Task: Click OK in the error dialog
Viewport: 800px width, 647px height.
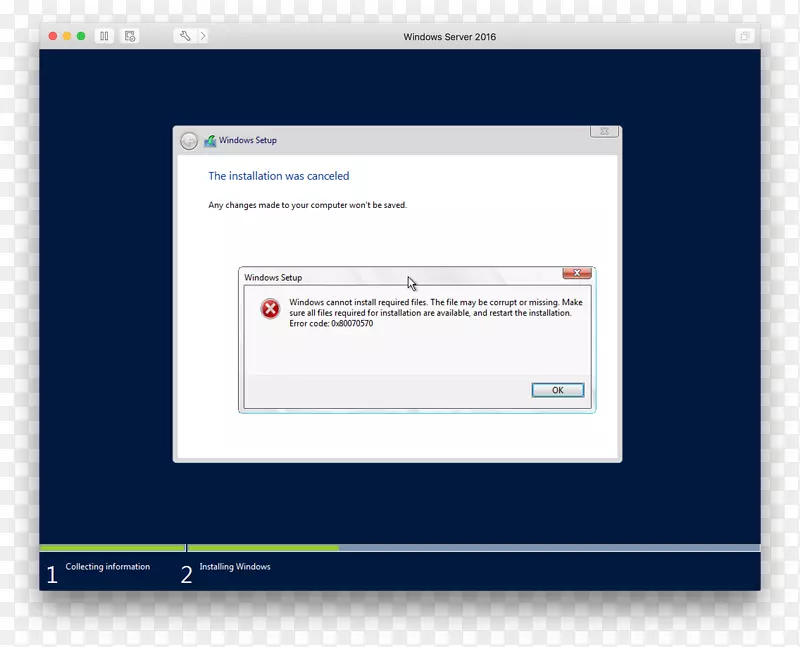Action: pyautogui.click(x=558, y=390)
